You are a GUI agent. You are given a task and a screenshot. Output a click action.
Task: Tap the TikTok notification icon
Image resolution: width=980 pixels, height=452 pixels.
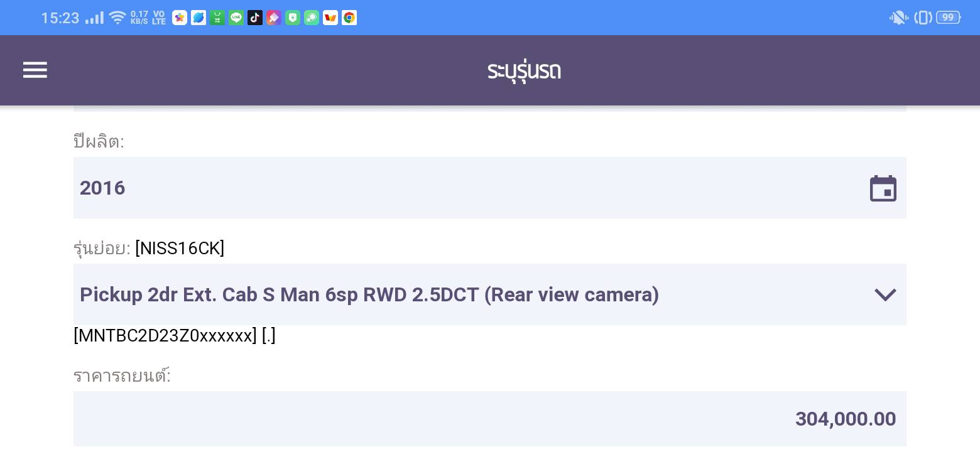(255, 18)
